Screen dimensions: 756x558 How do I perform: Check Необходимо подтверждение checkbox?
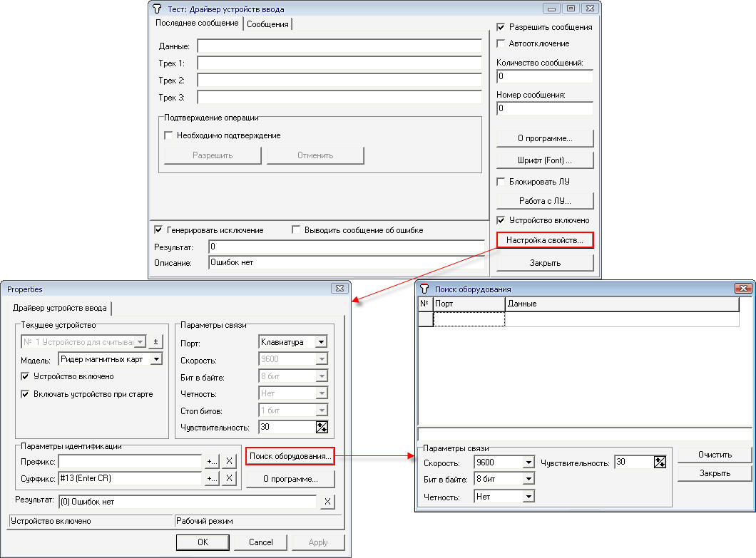[x=169, y=135]
